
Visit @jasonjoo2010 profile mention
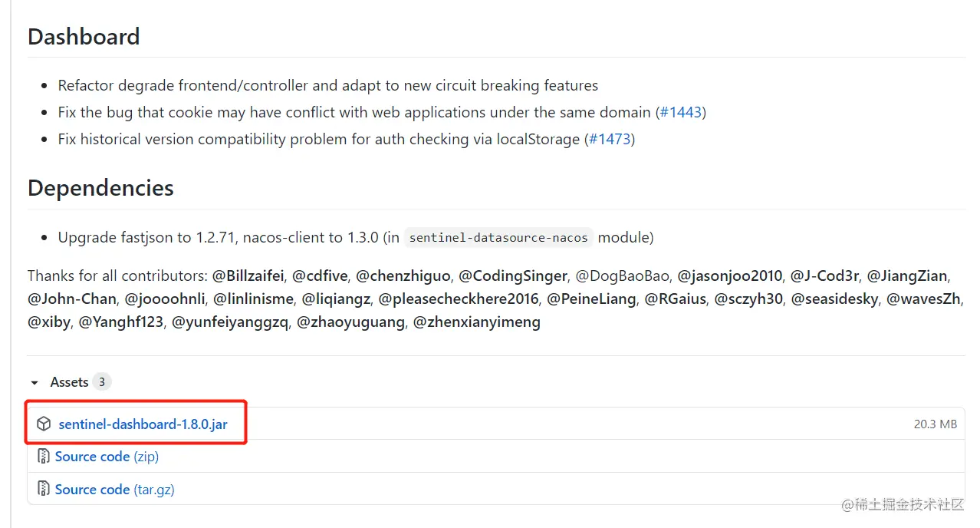click(x=730, y=276)
